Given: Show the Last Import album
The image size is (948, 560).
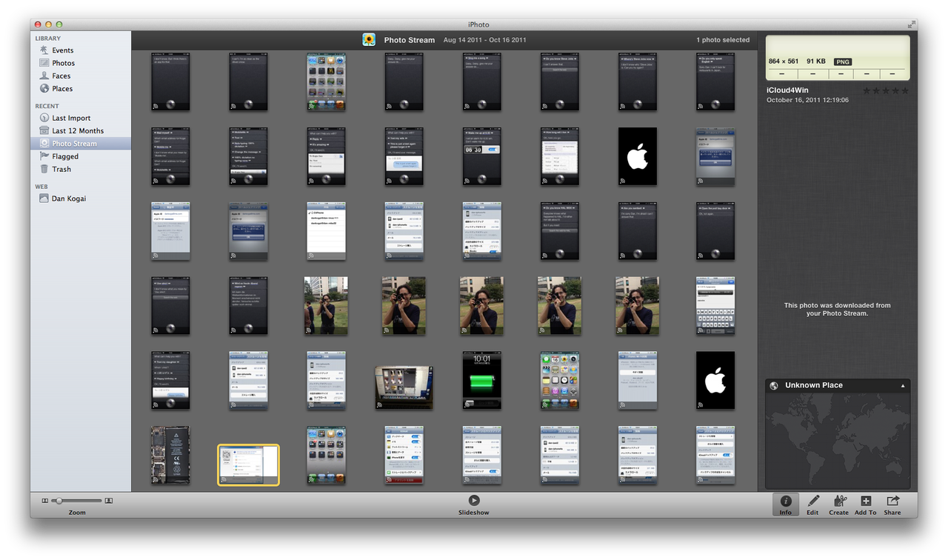Looking at the screenshot, I should pos(71,118).
